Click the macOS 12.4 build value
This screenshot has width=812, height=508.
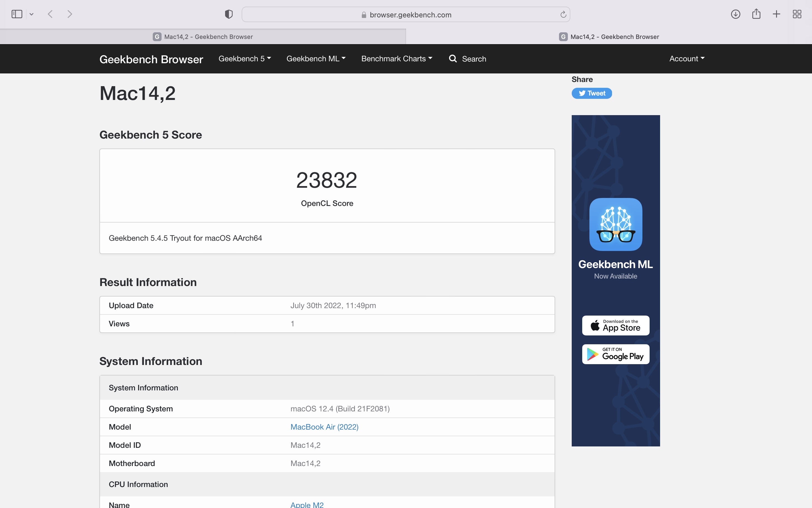tap(340, 409)
